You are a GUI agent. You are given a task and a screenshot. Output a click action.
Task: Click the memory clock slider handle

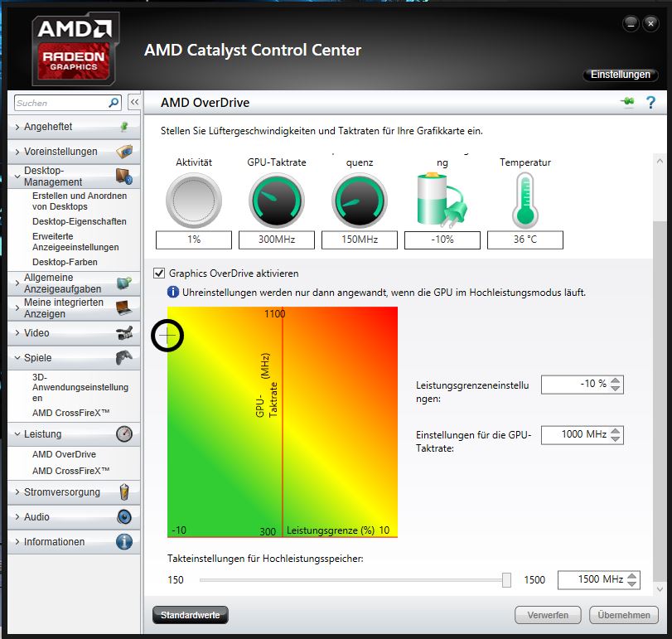[x=506, y=580]
